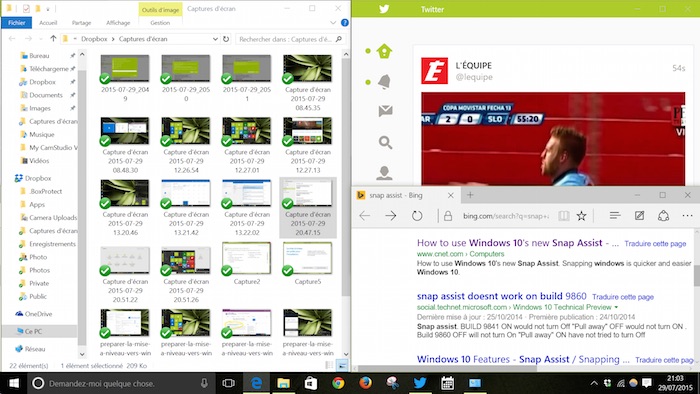The image size is (700, 394).
Task: Open the Twitter Home tab icon
Action: [384, 51]
